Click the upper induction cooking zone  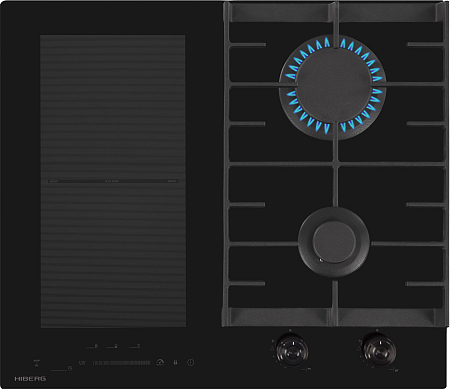(x=113, y=107)
